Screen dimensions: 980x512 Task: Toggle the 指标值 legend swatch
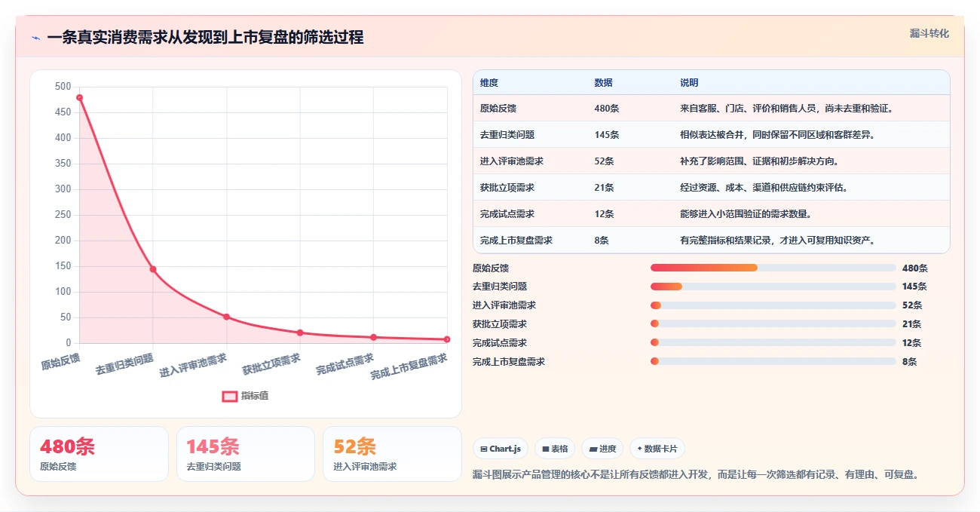(230, 396)
